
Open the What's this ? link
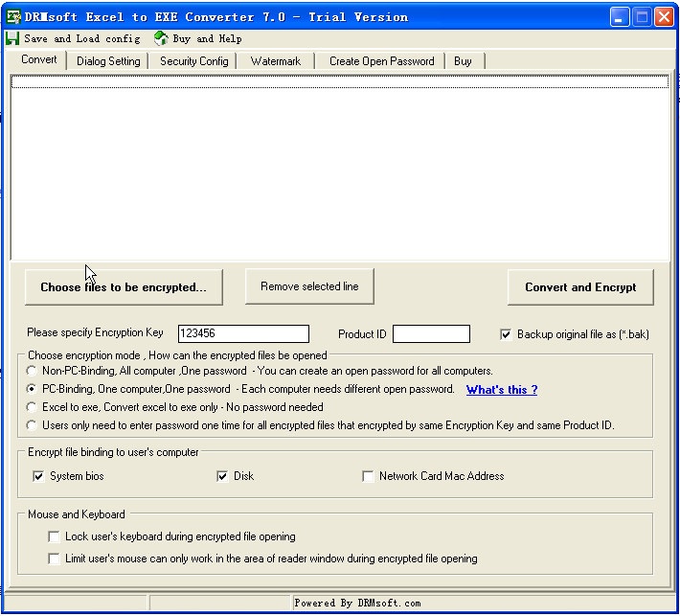502,390
